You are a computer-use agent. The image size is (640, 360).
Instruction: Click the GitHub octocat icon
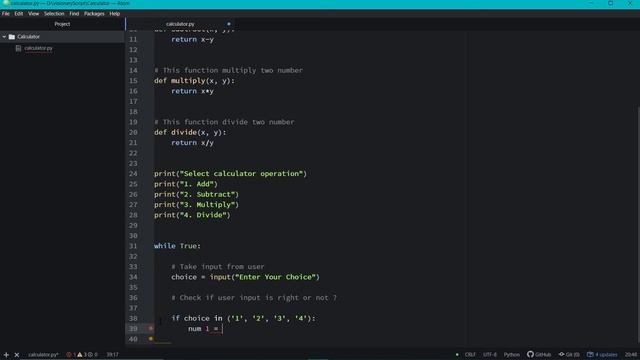530,354
